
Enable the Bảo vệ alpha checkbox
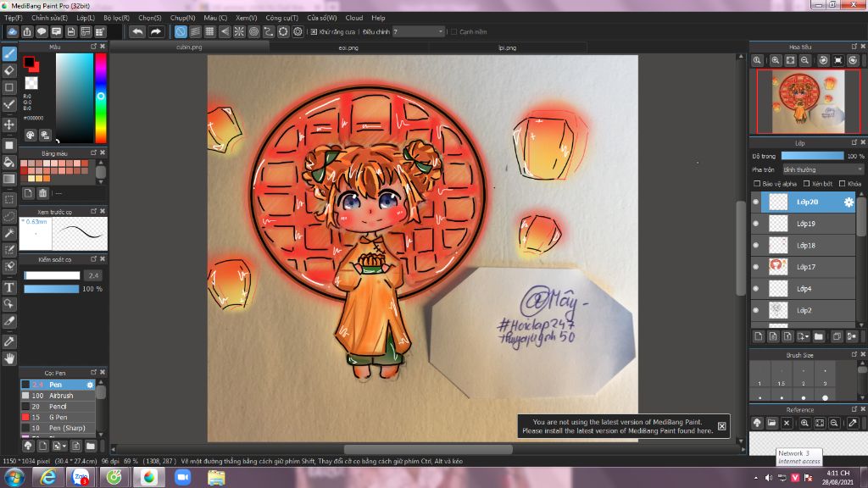(757, 184)
